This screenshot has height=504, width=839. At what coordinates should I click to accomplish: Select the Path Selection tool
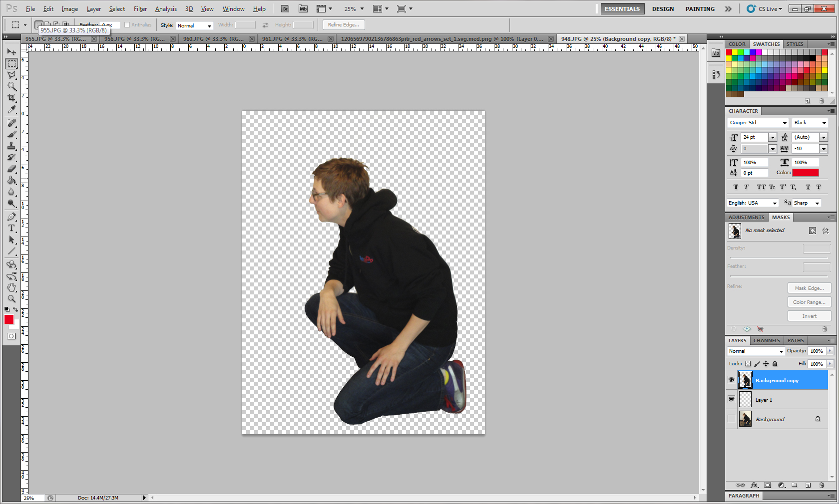[11, 240]
